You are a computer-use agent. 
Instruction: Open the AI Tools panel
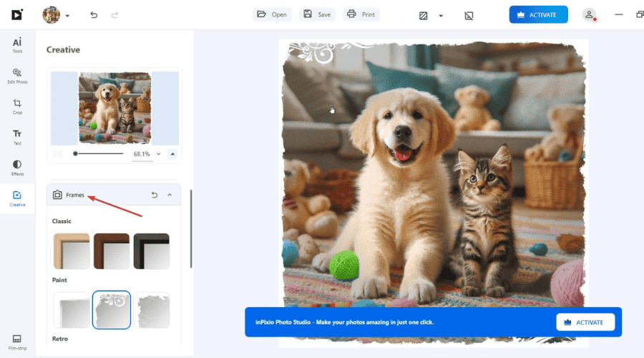pyautogui.click(x=17, y=45)
